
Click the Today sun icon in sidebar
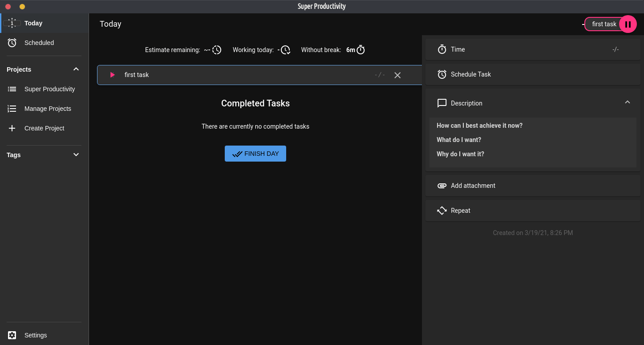pyautogui.click(x=12, y=23)
